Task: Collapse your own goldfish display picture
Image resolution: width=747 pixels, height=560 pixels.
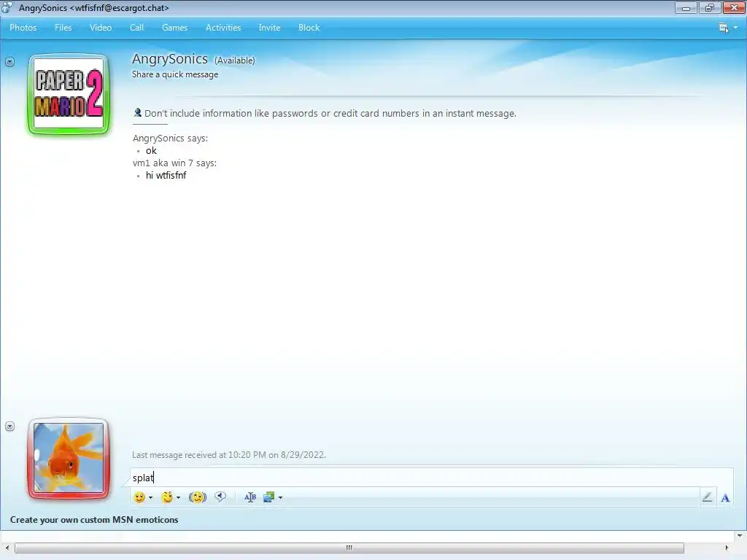Action: point(9,426)
